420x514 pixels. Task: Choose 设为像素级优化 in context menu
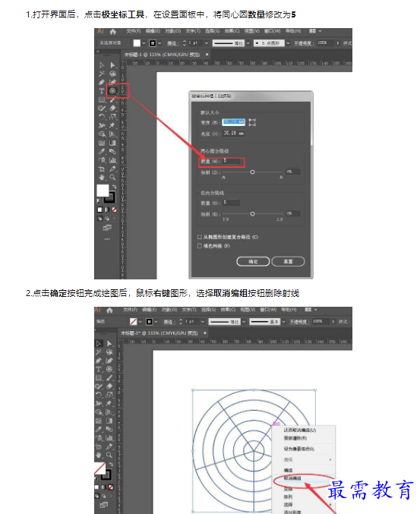tap(298, 449)
